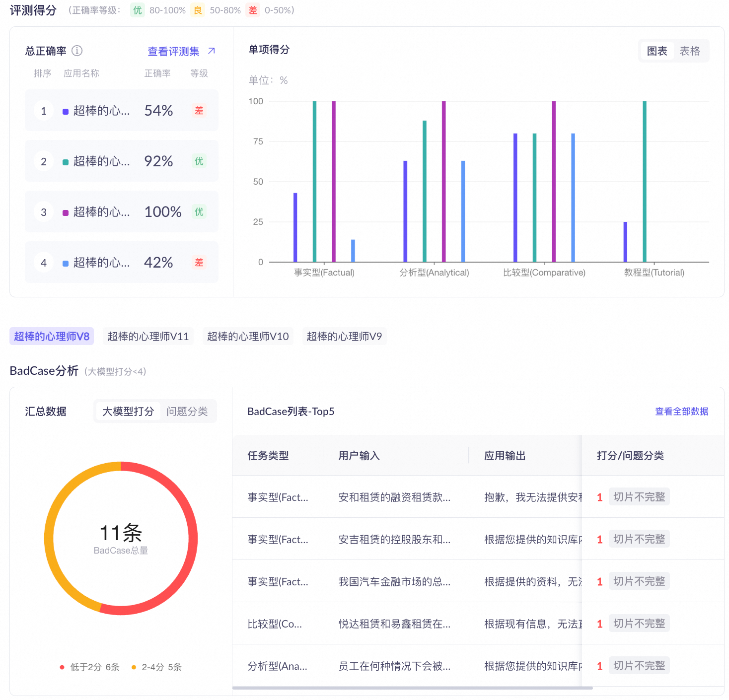Viewport: 729px width, 700px height.
Task: Toggle the 2-4分 5条 legend item
Action: [156, 667]
